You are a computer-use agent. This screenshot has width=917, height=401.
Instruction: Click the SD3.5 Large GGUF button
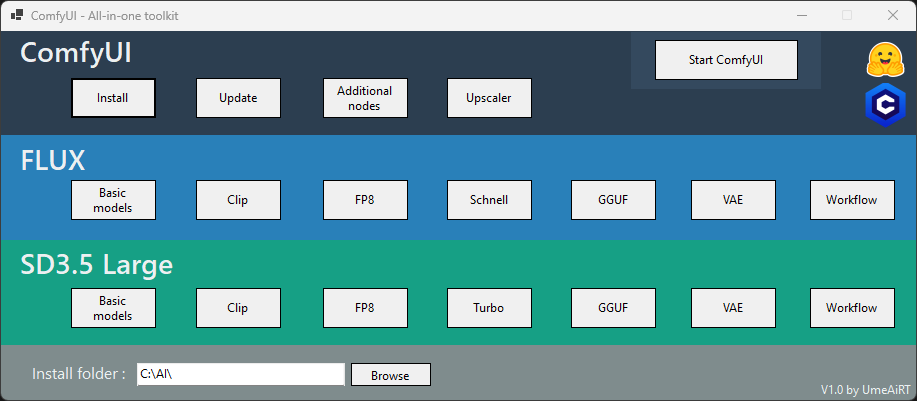pyautogui.click(x=613, y=308)
